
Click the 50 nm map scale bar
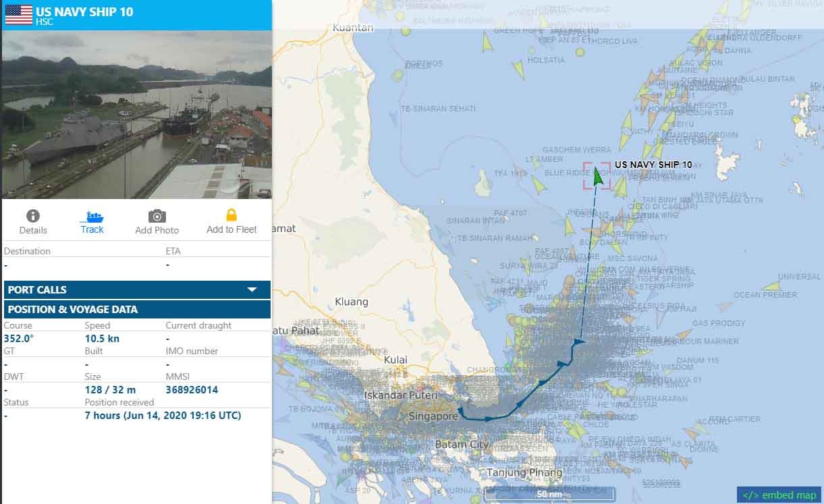click(x=550, y=495)
